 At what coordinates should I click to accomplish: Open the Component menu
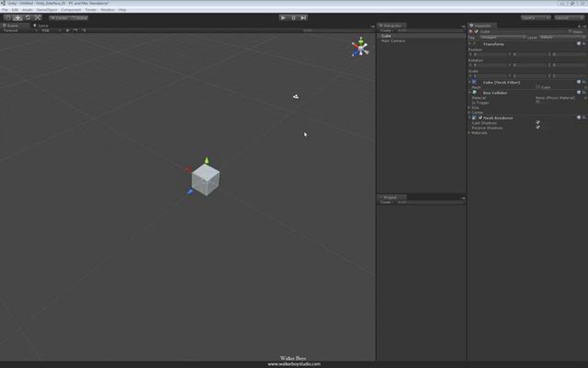(x=71, y=10)
